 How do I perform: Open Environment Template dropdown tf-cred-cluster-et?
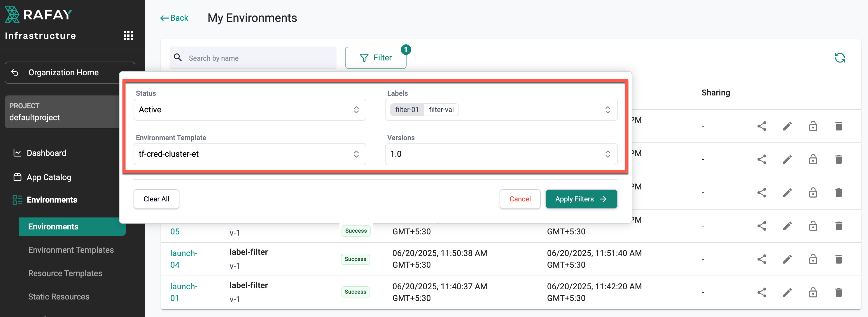tap(249, 154)
